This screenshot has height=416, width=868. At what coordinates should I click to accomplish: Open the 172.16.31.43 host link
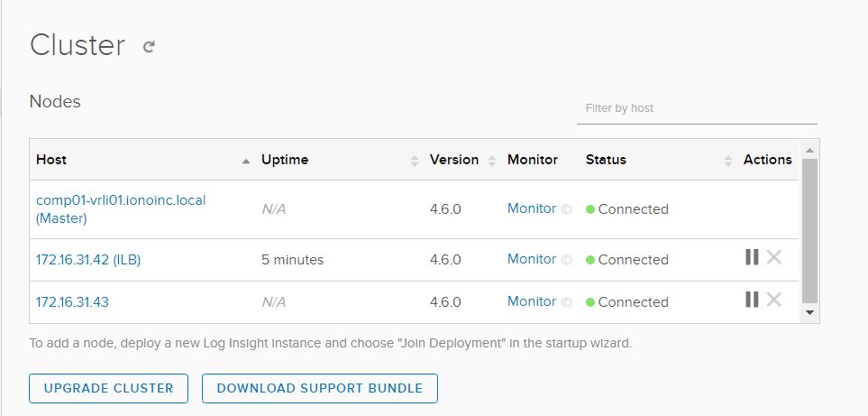[x=72, y=302]
